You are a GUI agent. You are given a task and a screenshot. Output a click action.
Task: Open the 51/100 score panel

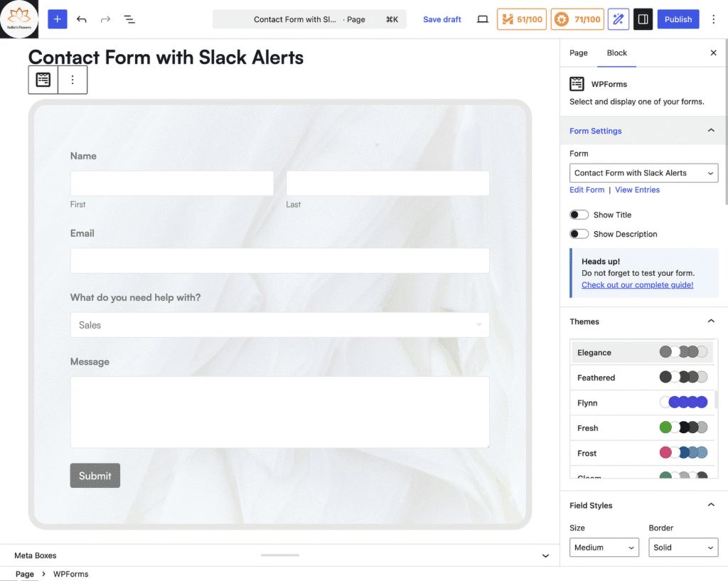[522, 19]
